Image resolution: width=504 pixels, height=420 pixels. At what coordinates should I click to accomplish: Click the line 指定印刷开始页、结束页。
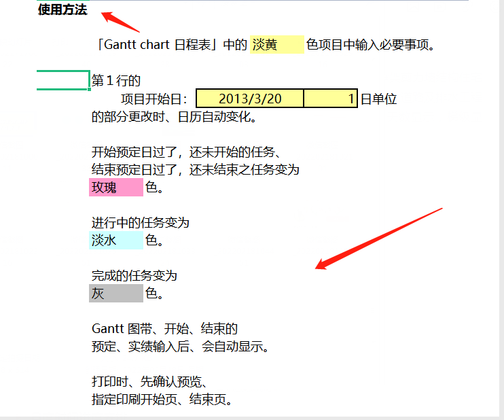point(162,400)
